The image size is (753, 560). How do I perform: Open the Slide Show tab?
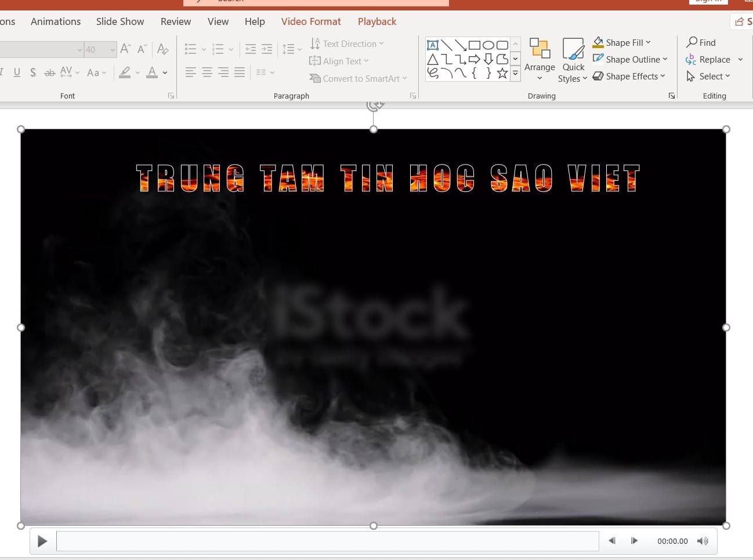click(120, 21)
